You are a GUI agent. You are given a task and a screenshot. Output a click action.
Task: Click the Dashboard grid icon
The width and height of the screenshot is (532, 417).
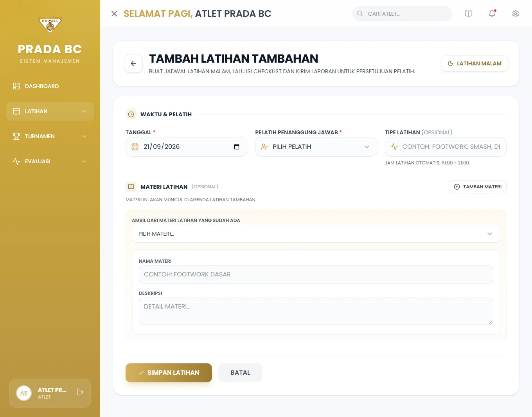coord(16,86)
